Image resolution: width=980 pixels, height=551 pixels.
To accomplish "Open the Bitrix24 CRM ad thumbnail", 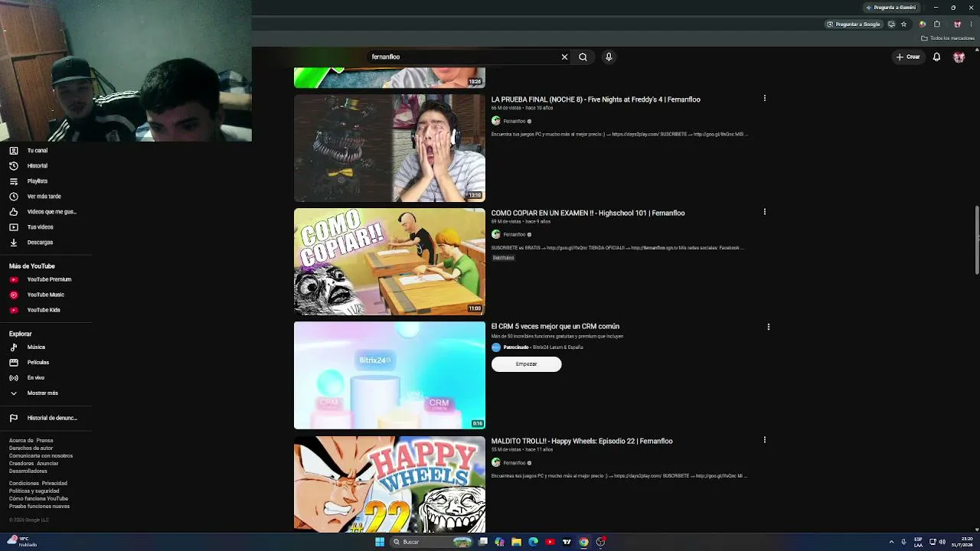I will [x=390, y=375].
